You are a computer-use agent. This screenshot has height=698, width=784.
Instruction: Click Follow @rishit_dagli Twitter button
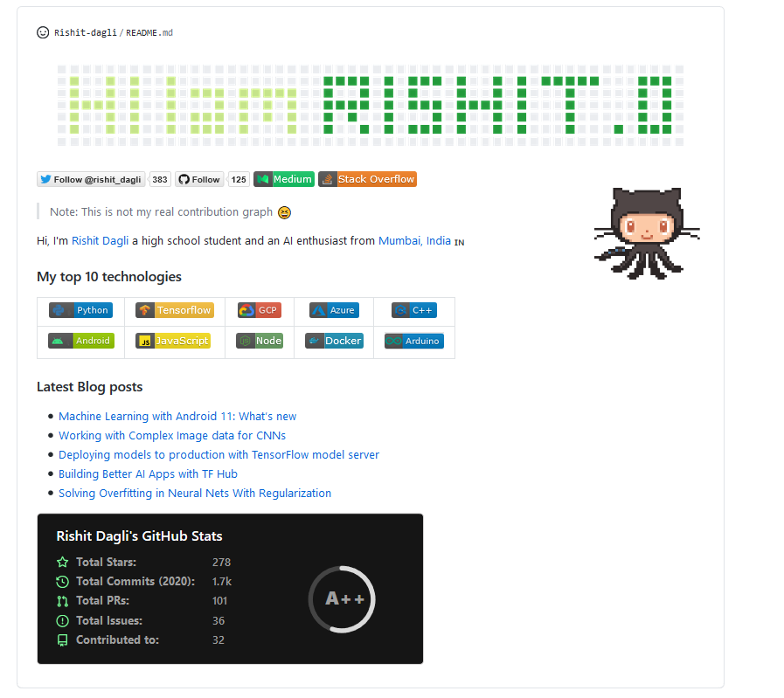[91, 179]
